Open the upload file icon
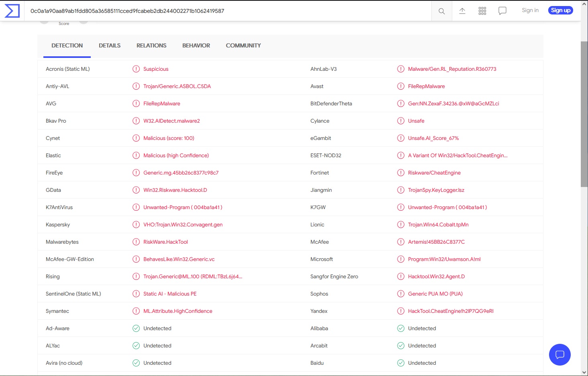The width and height of the screenshot is (588, 376). click(x=462, y=11)
